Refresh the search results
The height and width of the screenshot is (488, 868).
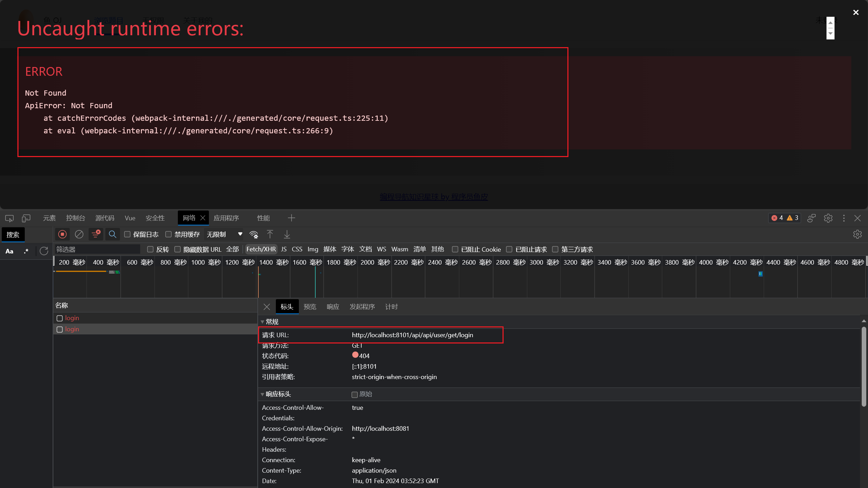pyautogui.click(x=44, y=251)
